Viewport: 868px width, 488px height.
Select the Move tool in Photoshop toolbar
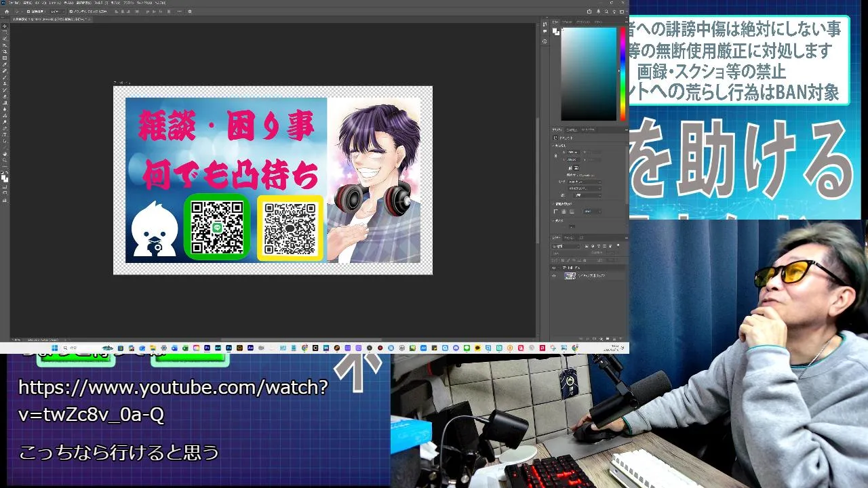(5, 26)
